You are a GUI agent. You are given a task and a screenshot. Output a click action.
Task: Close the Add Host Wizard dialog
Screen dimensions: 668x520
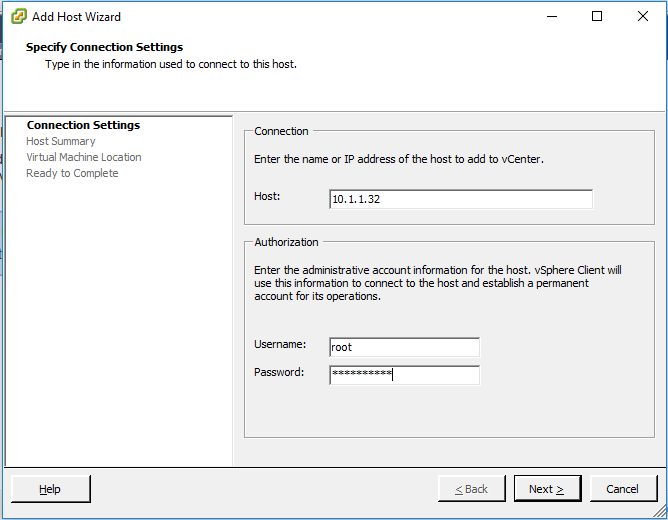point(642,16)
